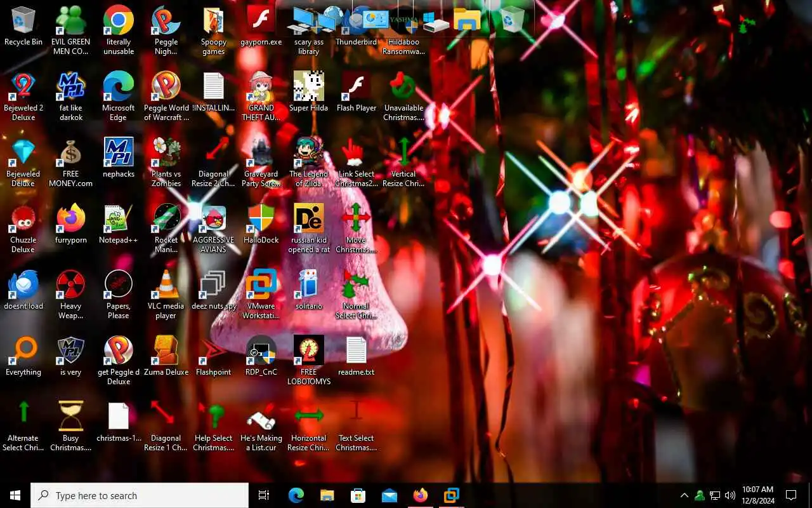Open Peggle Nights desktop shortcut
The width and height of the screenshot is (812, 508).
click(x=166, y=30)
